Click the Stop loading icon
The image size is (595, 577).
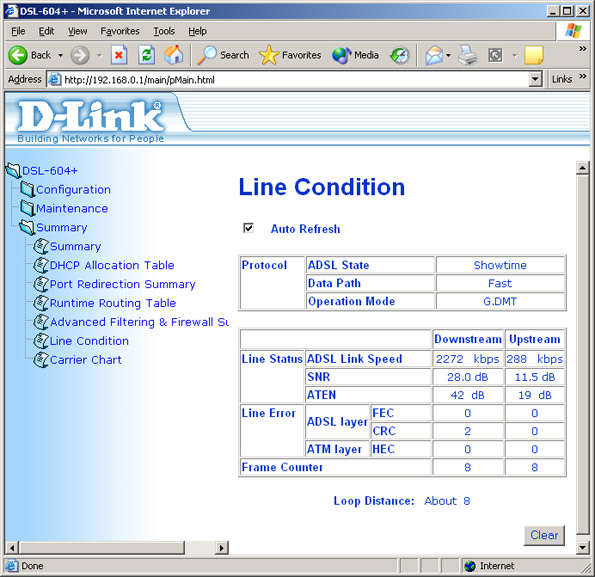(119, 55)
